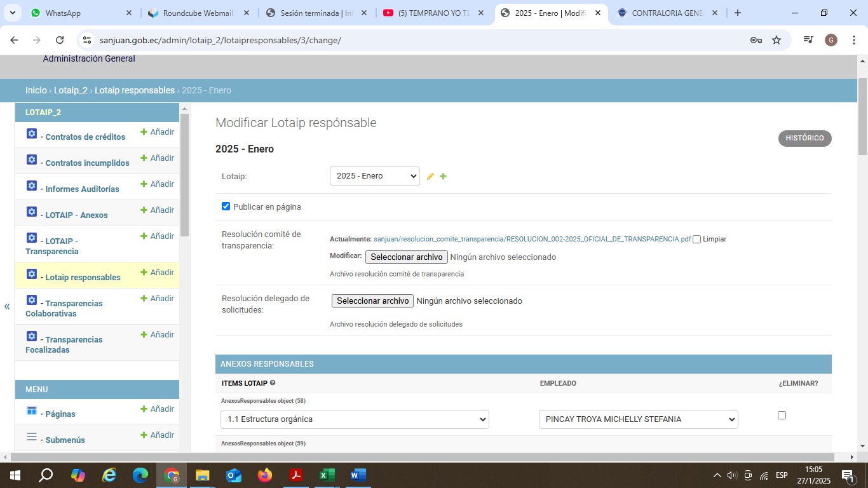
Task: Check the Limpiar checkbox for resolution file
Action: [x=697, y=240]
